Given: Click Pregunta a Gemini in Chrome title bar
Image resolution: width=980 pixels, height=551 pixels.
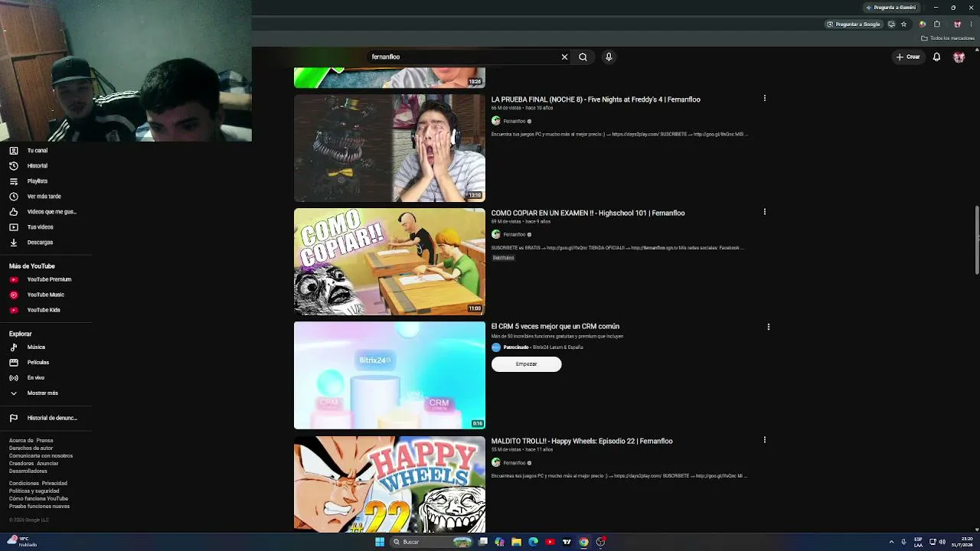Looking at the screenshot, I should click(x=890, y=8).
